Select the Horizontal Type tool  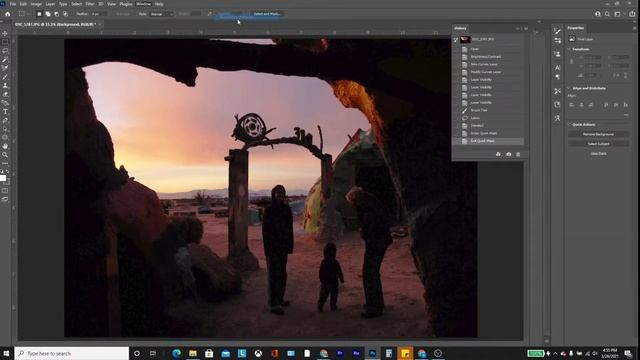tap(5, 112)
